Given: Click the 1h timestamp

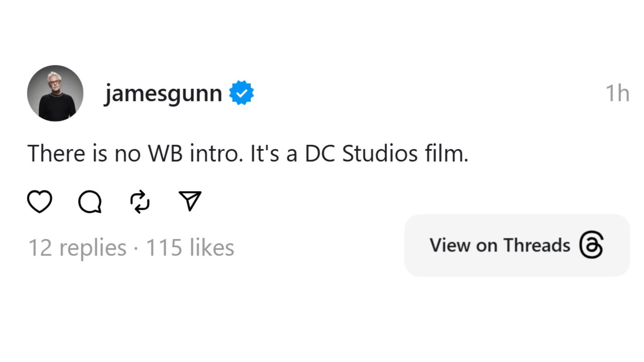Looking at the screenshot, I should click(x=617, y=93).
